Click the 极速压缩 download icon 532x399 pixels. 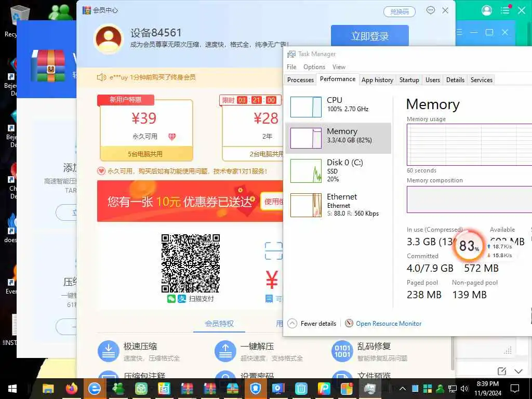[x=108, y=351]
